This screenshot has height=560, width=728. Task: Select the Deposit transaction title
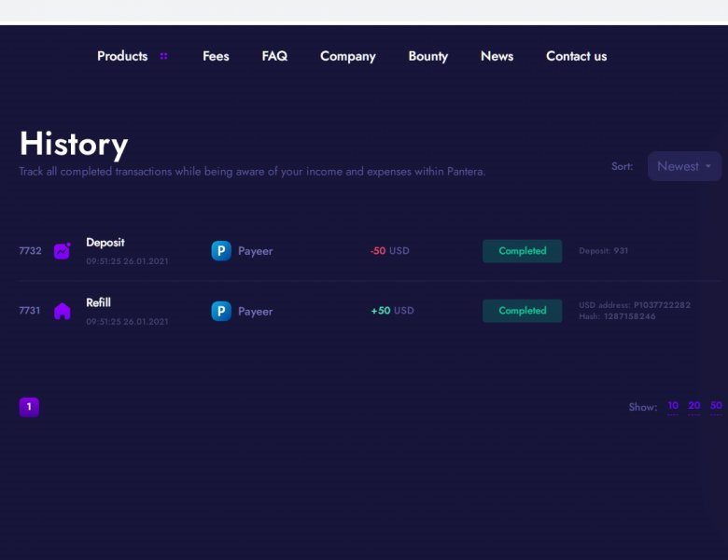pos(105,243)
